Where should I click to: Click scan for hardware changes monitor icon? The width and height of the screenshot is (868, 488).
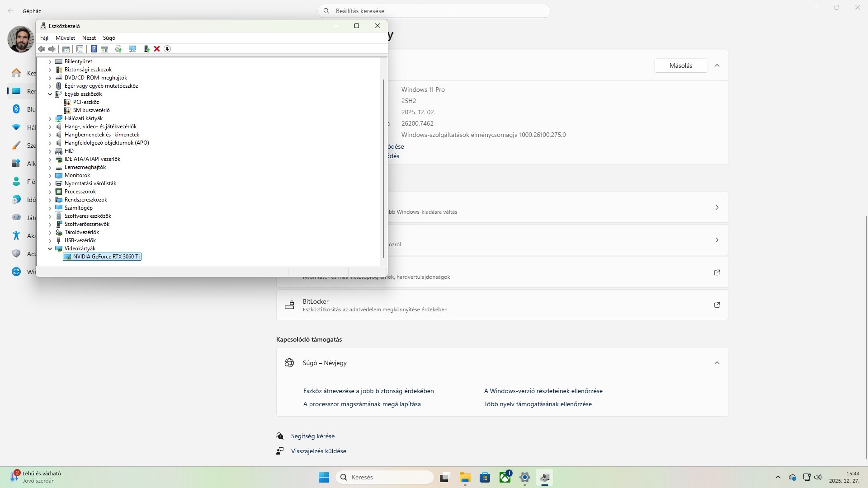[132, 49]
